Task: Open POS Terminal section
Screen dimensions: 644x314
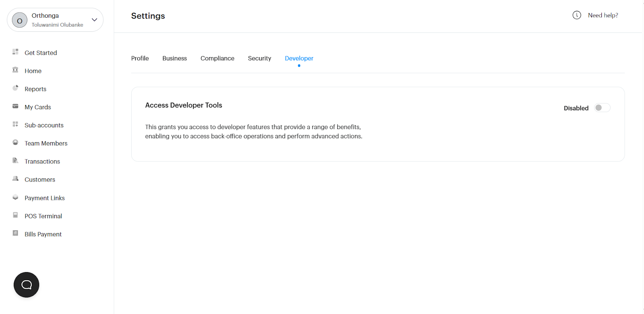Action: (43, 216)
